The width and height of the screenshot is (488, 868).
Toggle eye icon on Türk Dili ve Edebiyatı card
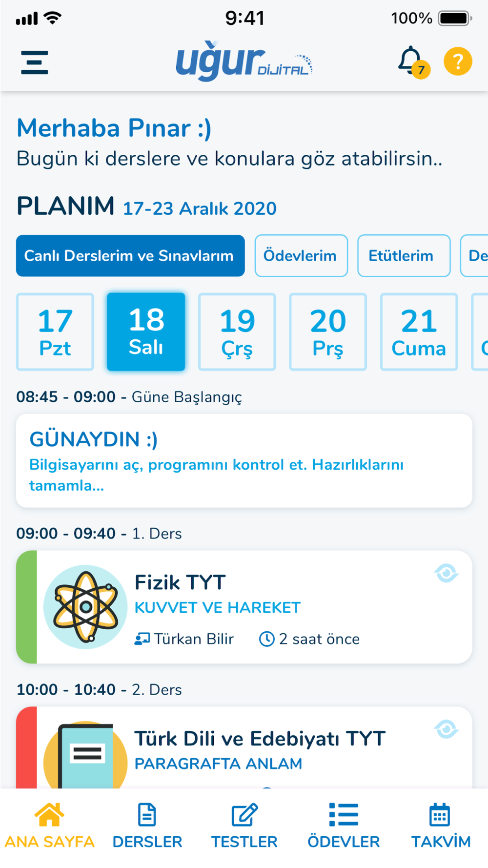point(446,729)
